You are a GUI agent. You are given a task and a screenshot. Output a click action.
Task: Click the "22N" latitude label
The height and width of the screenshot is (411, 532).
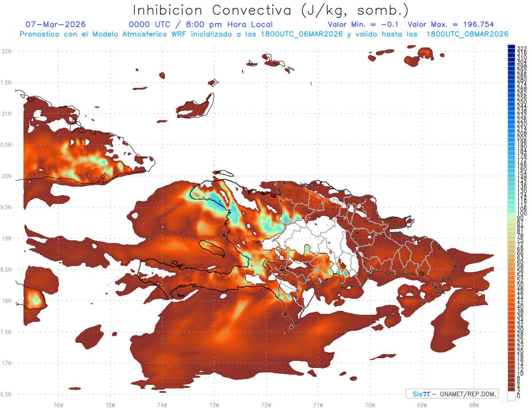[x=7, y=51]
